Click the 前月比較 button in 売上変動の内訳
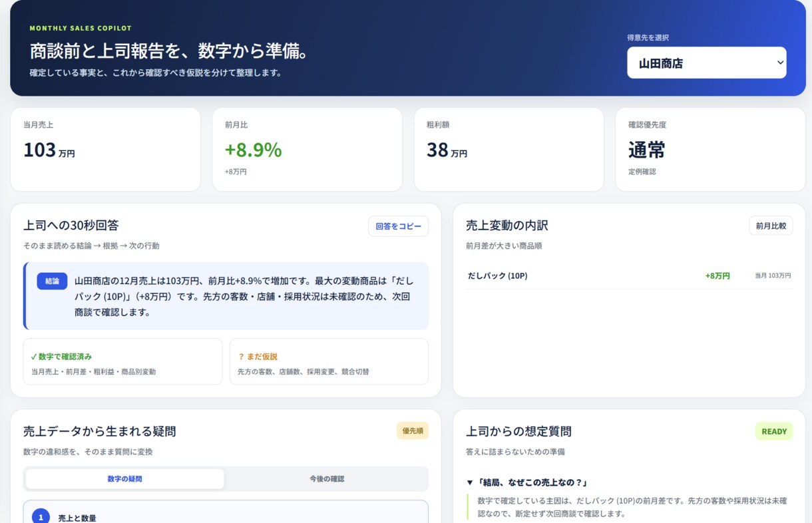This screenshot has height=523, width=812. pos(771,226)
